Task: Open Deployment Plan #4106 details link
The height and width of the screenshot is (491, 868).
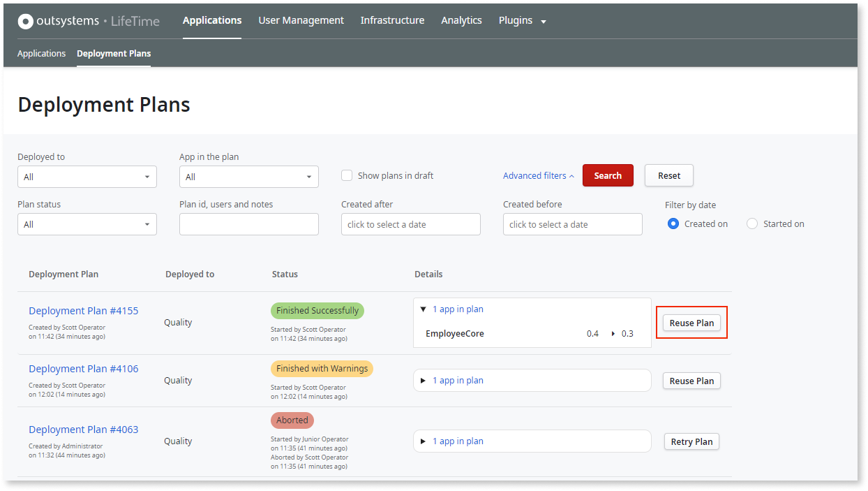Action: pos(83,368)
